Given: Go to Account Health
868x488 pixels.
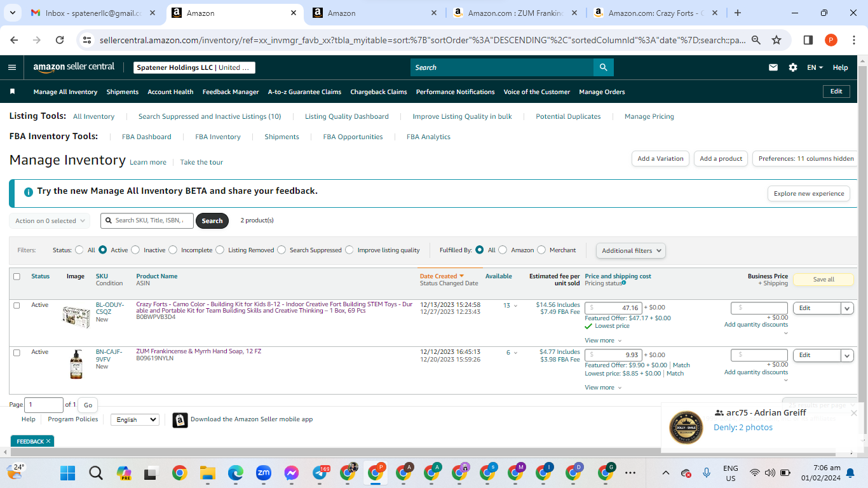Looking at the screenshot, I should point(170,91).
